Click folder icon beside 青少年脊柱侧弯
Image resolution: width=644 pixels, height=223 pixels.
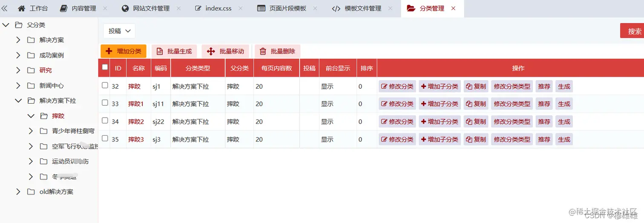(43, 131)
